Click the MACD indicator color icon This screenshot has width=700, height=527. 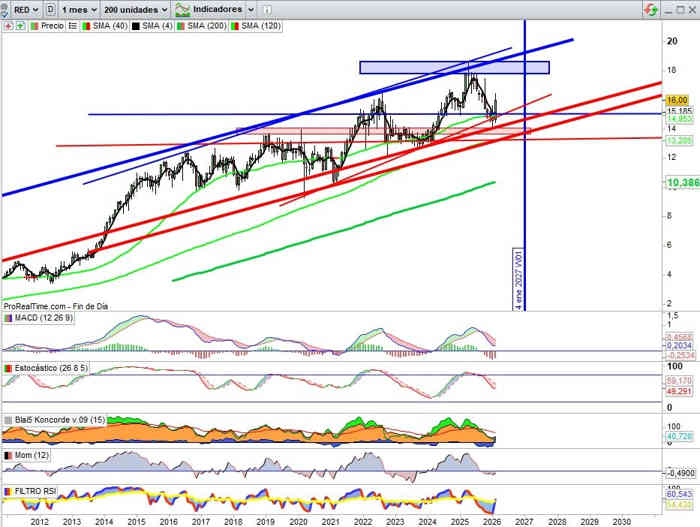[x=8, y=317]
